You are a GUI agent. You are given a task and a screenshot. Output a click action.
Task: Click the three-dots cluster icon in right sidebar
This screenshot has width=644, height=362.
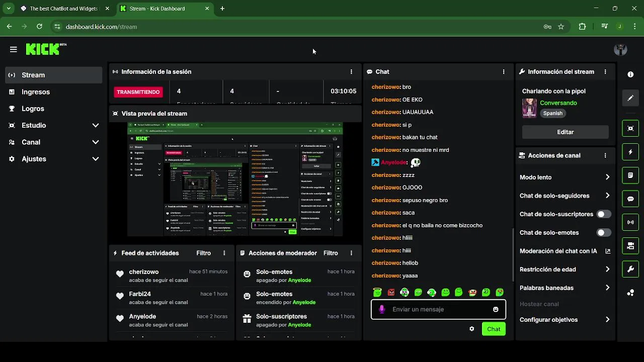coord(630,293)
